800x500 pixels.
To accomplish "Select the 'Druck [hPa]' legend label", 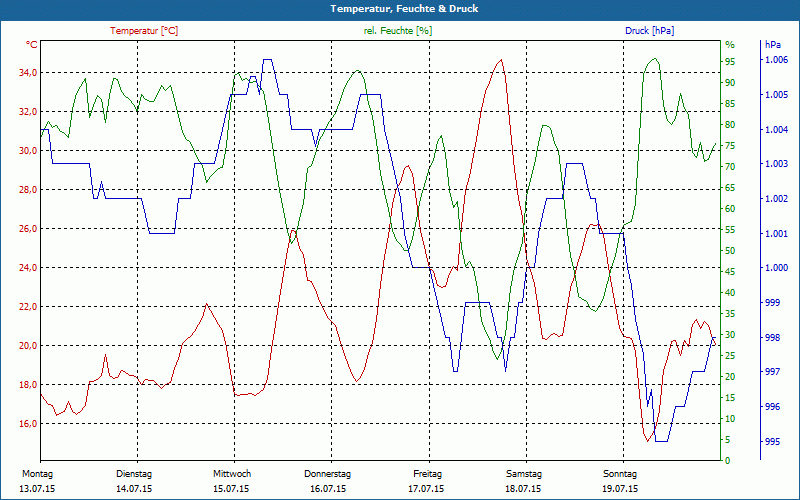I will [x=649, y=31].
